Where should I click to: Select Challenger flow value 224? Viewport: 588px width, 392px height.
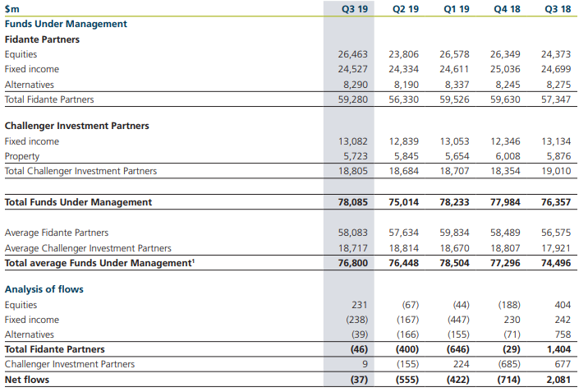click(461, 364)
